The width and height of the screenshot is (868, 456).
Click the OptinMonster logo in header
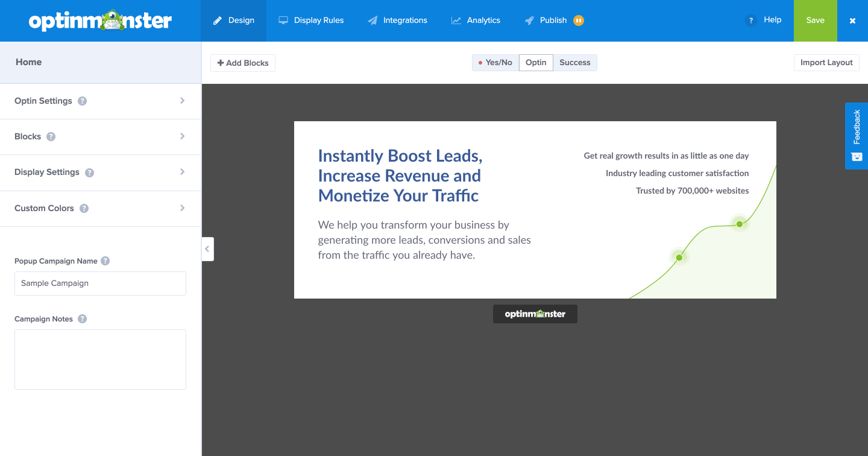[100, 21]
